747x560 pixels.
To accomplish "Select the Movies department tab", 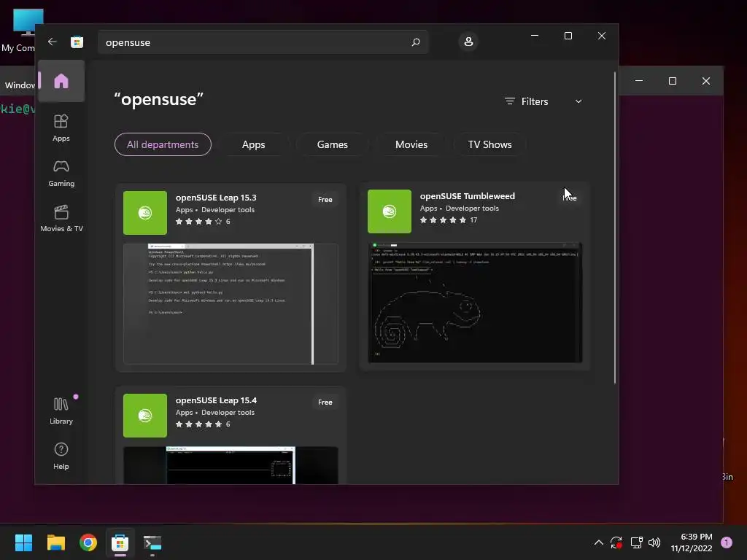I will point(411,144).
